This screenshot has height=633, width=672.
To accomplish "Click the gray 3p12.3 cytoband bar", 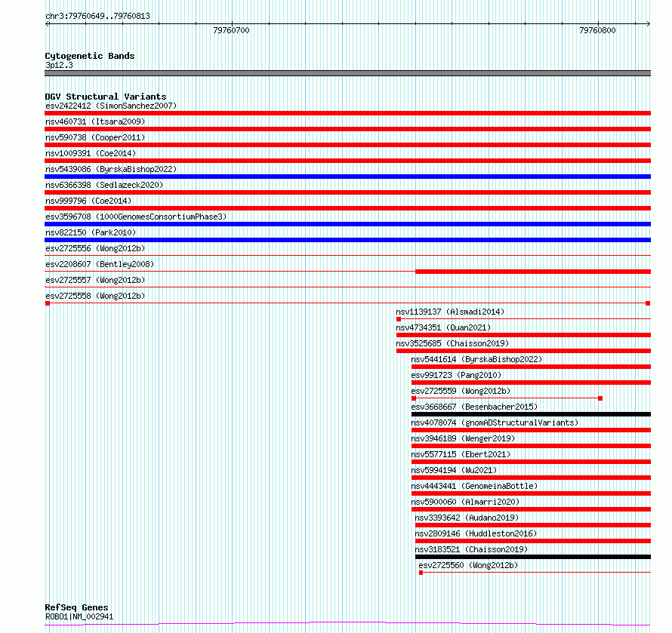I will coord(347,73).
